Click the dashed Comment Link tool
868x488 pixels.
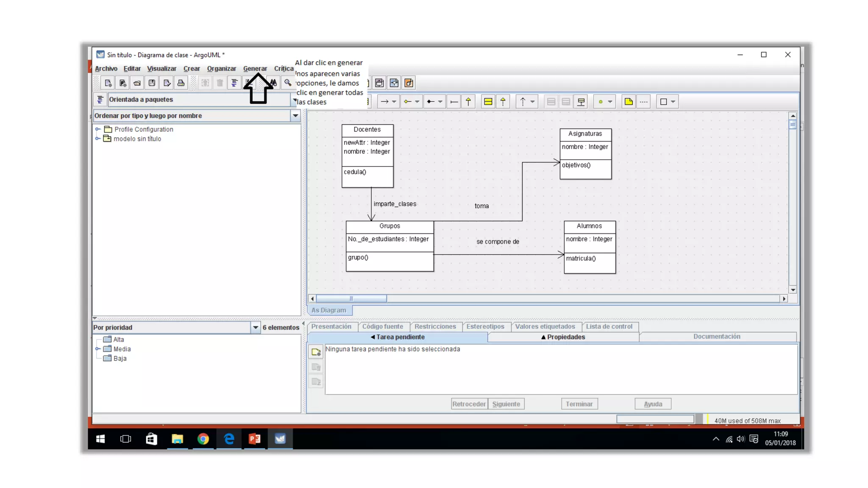coord(644,102)
